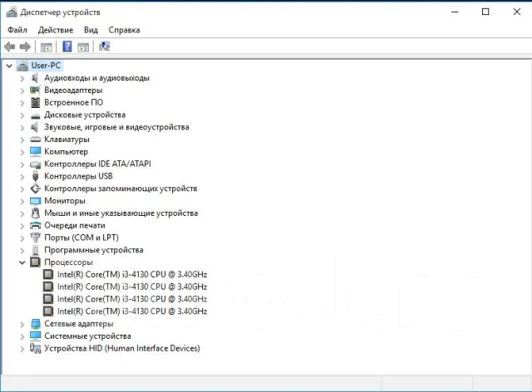Click the Show/Hide action pane toolbar icon

pyautogui.click(x=83, y=47)
